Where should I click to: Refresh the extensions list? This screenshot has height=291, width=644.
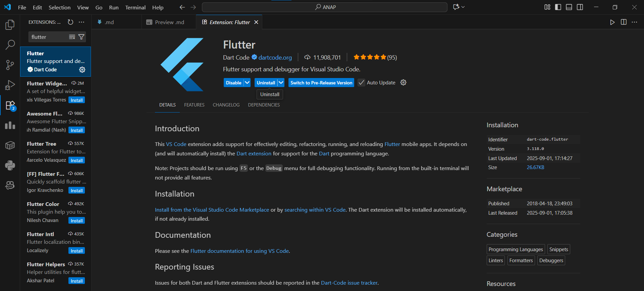[x=70, y=22]
